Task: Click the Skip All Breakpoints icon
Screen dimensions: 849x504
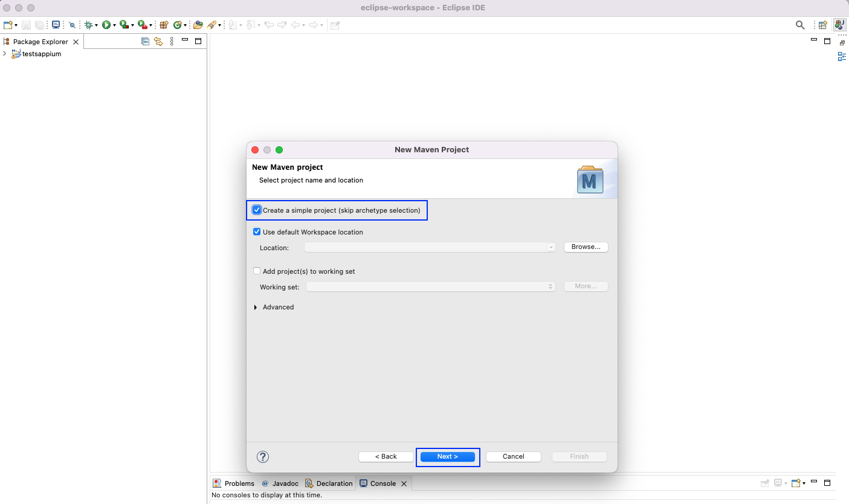Action: [x=72, y=25]
